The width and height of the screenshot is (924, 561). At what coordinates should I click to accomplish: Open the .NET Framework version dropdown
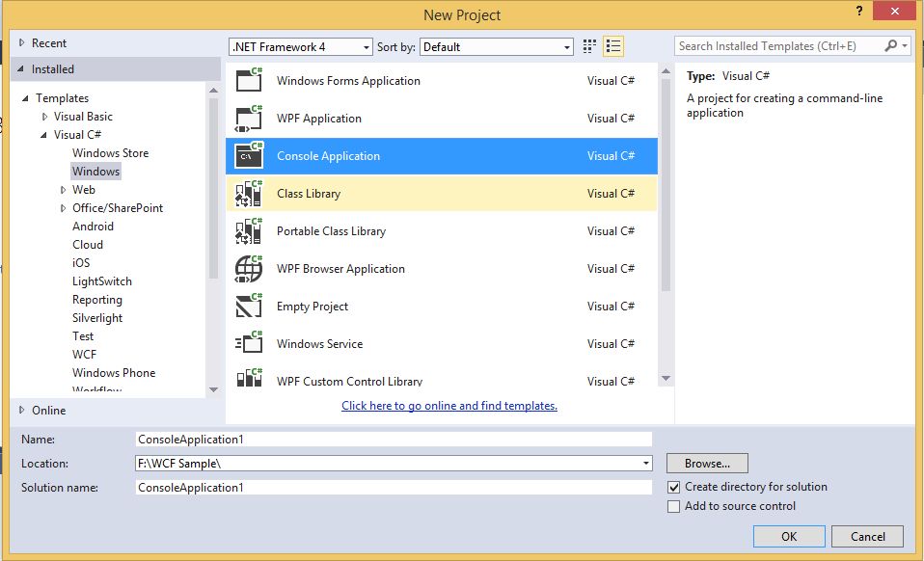301,47
